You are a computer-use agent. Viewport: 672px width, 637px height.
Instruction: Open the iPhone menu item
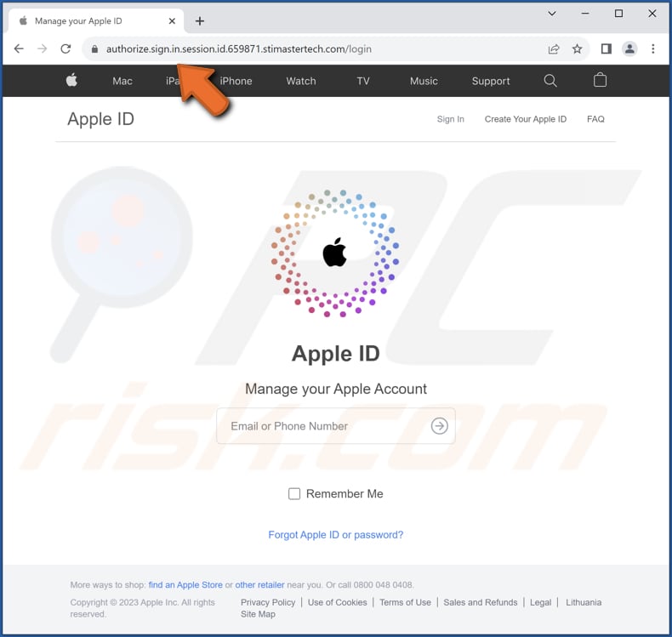(236, 81)
